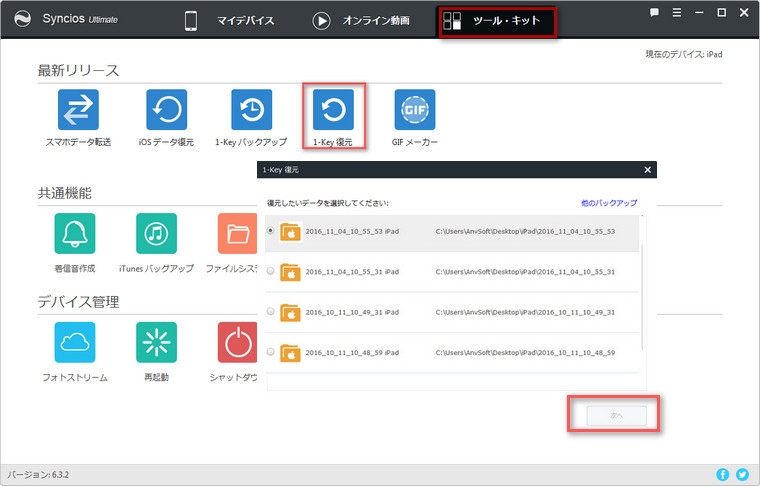Viewport: 760px width, 486px height.
Task: Open the Facebook icon in status bar
Action: click(x=722, y=474)
